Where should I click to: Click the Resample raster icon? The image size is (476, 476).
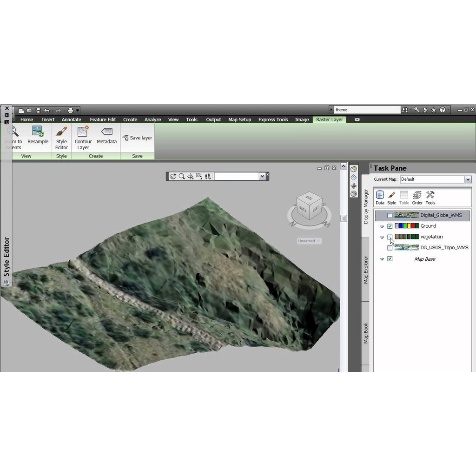(38, 135)
